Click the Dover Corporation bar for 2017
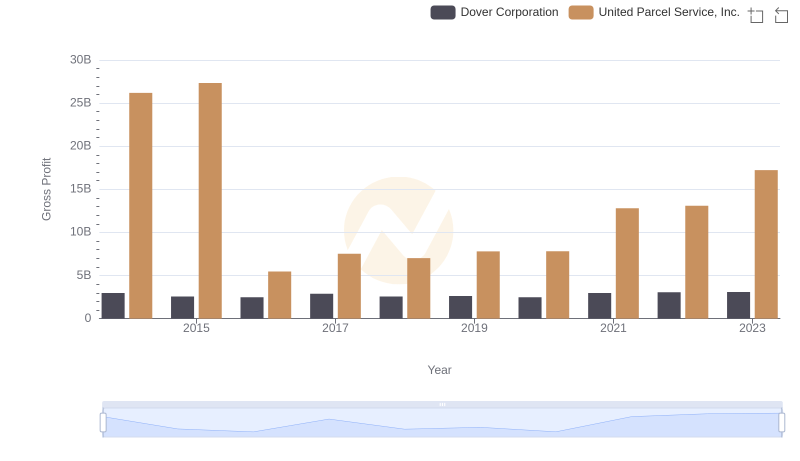Image resolution: width=800 pixels, height=461 pixels. click(x=321, y=306)
